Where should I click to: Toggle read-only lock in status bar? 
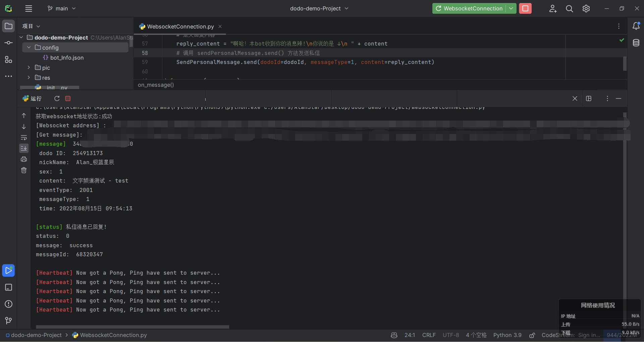point(532,335)
